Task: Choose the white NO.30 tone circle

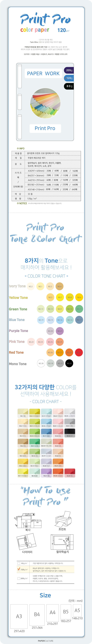Action: (x=41, y=364)
